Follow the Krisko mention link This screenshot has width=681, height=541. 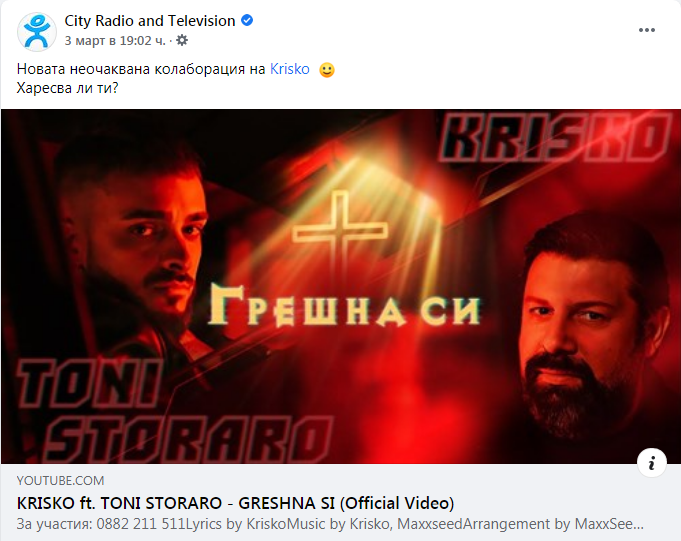(x=290, y=69)
